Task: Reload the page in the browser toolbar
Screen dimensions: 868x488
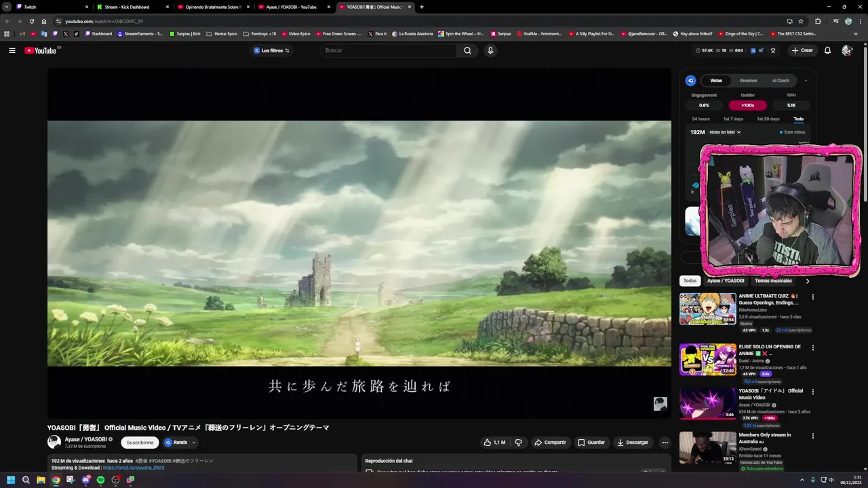Action: tap(31, 21)
